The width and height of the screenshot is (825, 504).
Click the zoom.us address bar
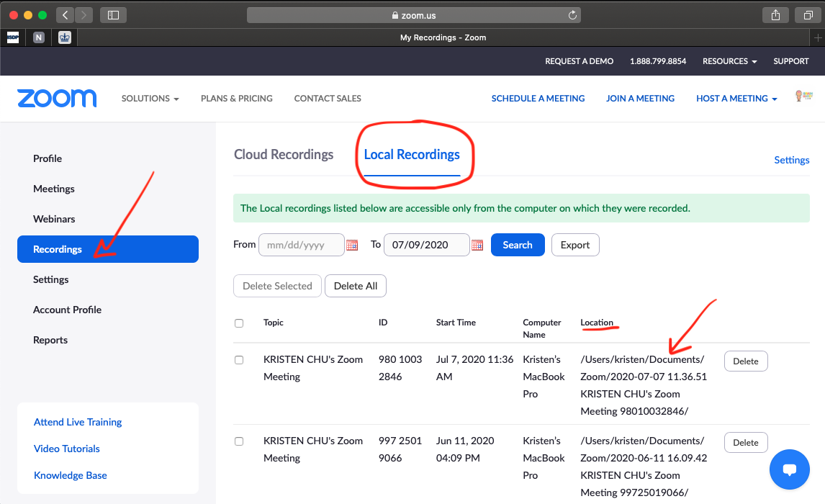coord(413,15)
